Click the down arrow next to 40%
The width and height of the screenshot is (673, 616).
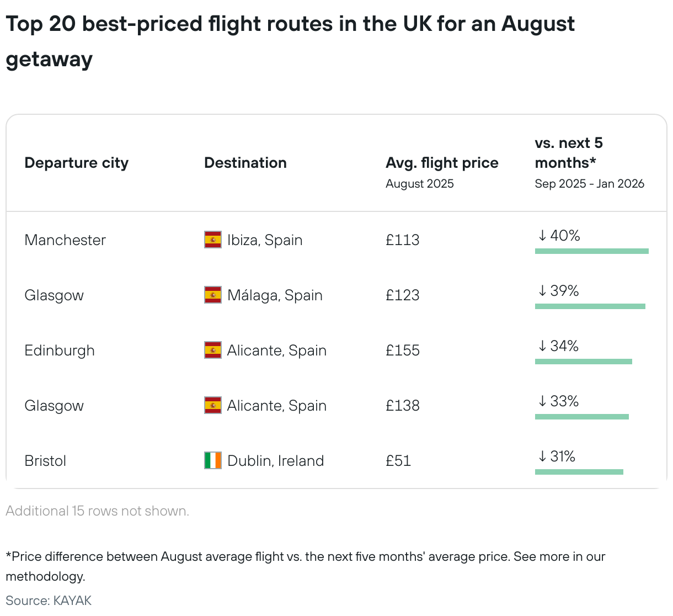(542, 236)
